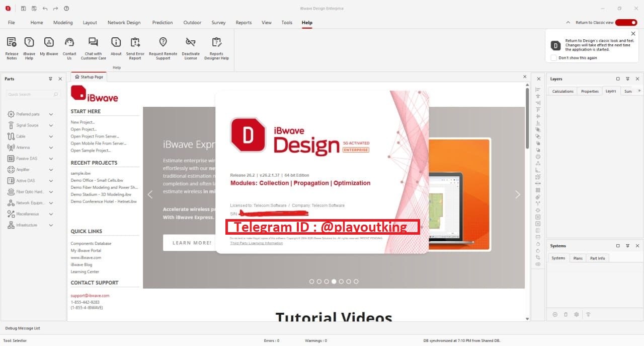Click Deactivate License
The image size is (644, 346).
(x=191, y=48)
